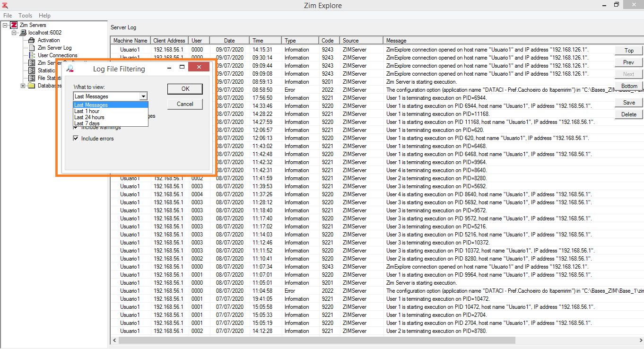
Task: Click OK in Log File Filtering dialog
Action: (x=185, y=89)
